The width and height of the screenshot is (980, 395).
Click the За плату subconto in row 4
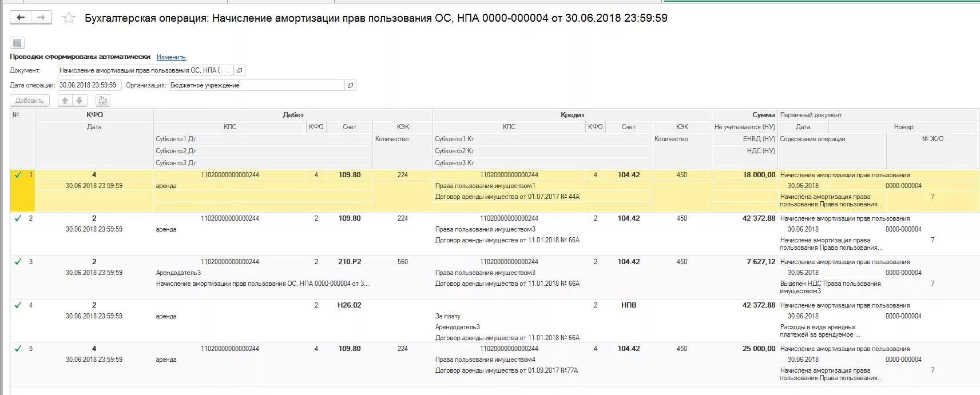click(x=448, y=316)
